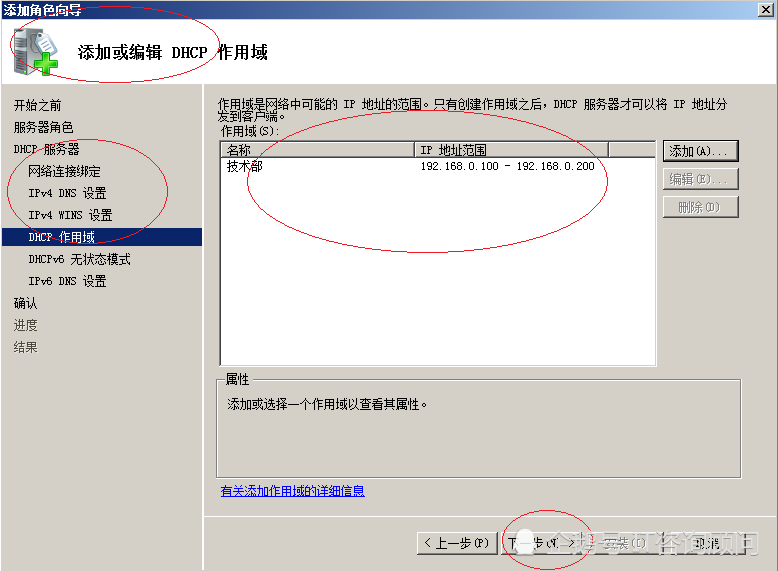The image size is (778, 571).
Task: Select DHCP 服务器 in sidebar
Action: coord(46,149)
